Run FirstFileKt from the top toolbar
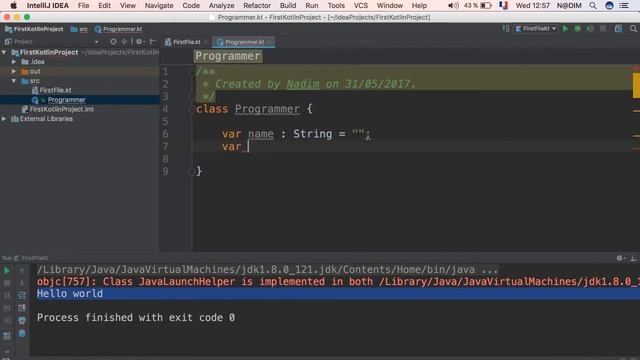The height and width of the screenshot is (360, 640). click(565, 29)
